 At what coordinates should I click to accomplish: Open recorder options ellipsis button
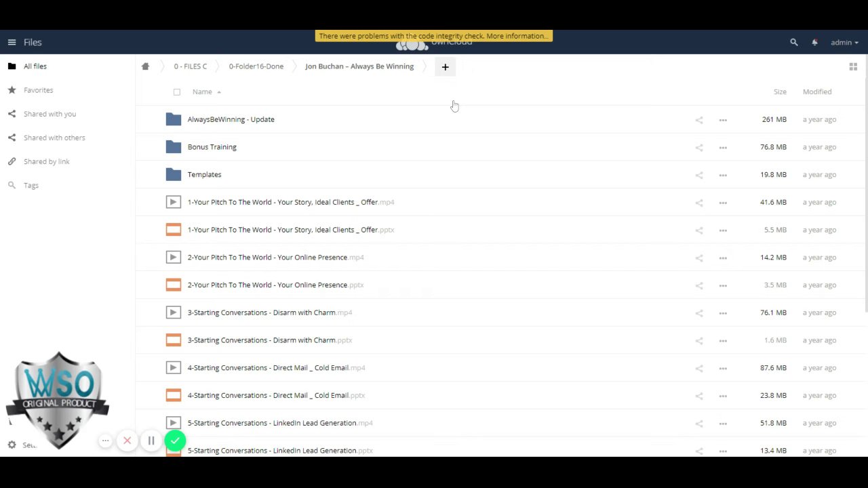coord(105,441)
